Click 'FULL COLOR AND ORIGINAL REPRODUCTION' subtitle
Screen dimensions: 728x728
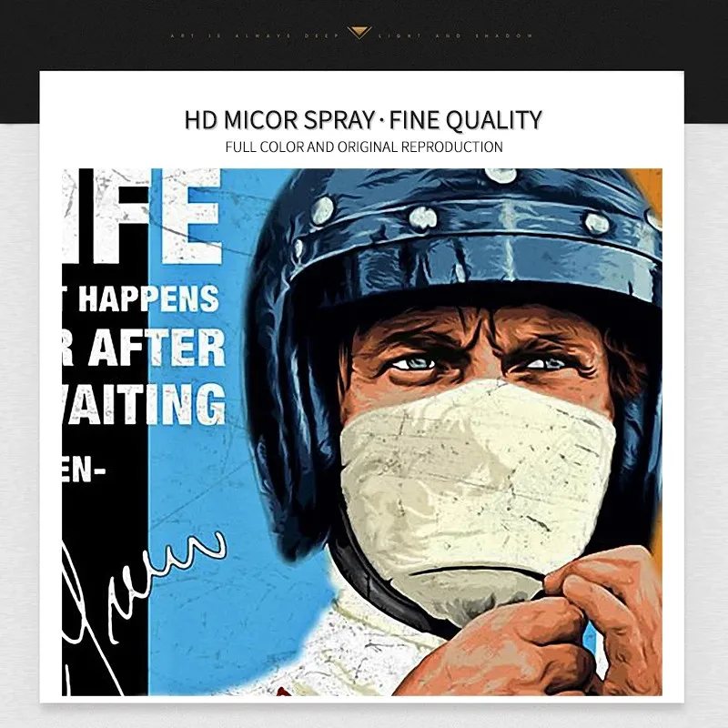pos(364,147)
